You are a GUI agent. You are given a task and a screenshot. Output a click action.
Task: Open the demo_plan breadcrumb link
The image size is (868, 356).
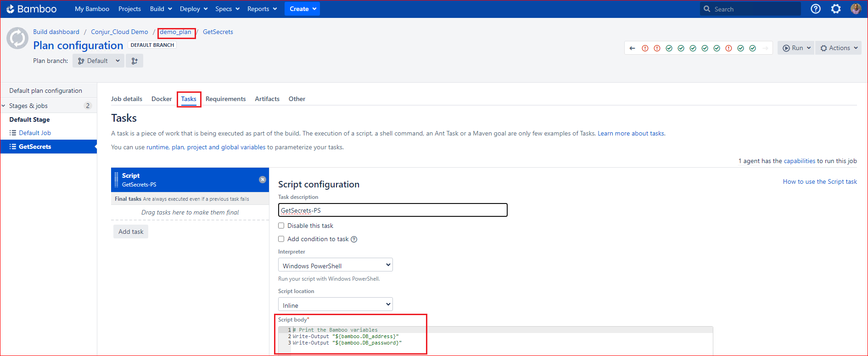[175, 32]
